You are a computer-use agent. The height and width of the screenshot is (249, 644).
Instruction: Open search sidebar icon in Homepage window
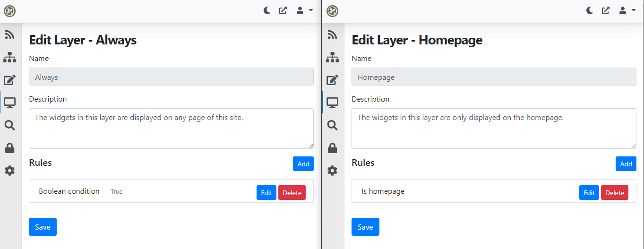tap(333, 125)
